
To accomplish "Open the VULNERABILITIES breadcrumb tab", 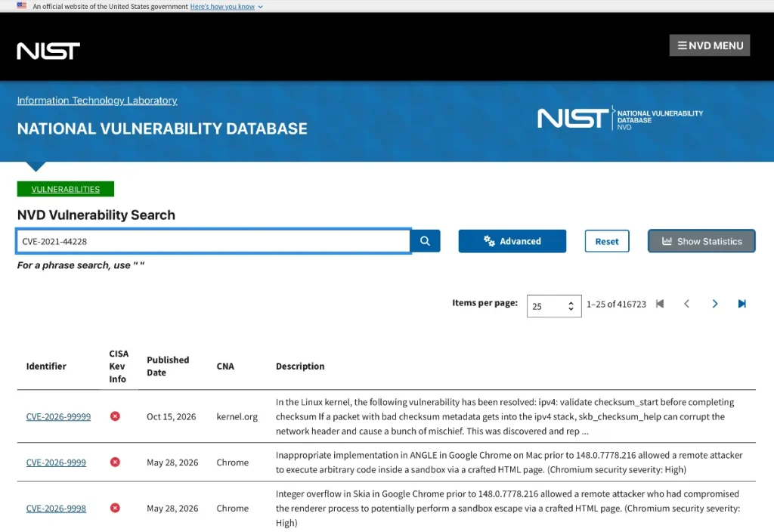I will (66, 189).
